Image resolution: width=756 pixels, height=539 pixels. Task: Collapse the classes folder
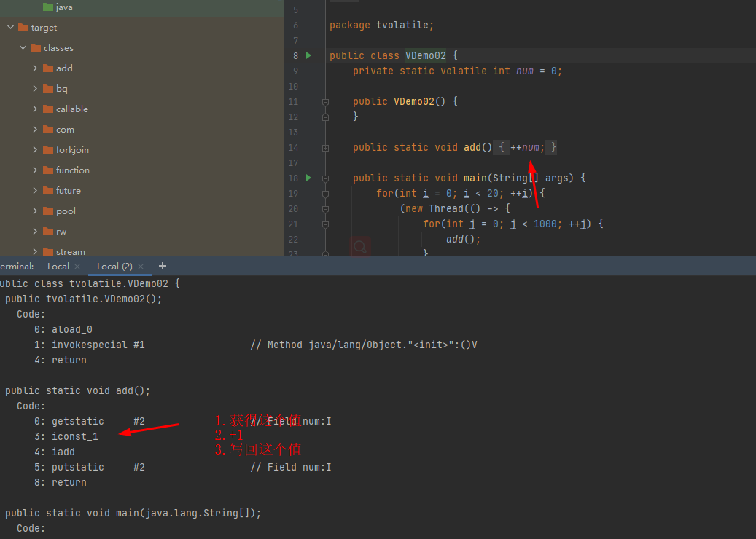23,47
